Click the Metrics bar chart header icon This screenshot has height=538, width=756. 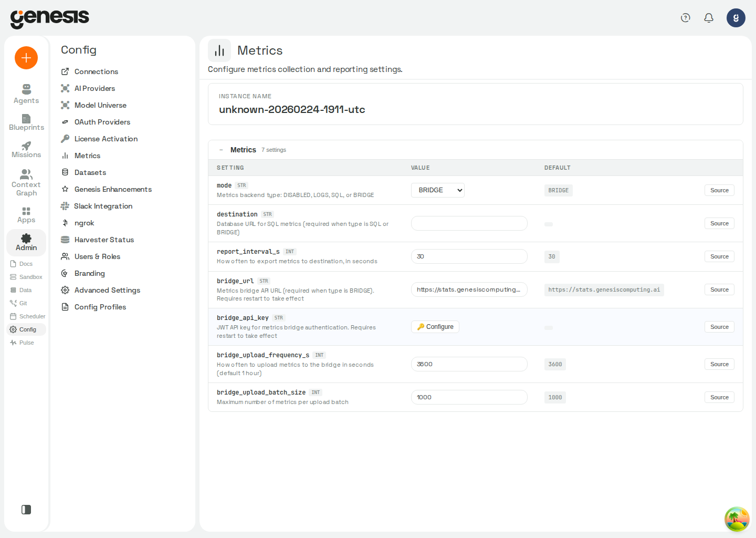[x=219, y=50]
